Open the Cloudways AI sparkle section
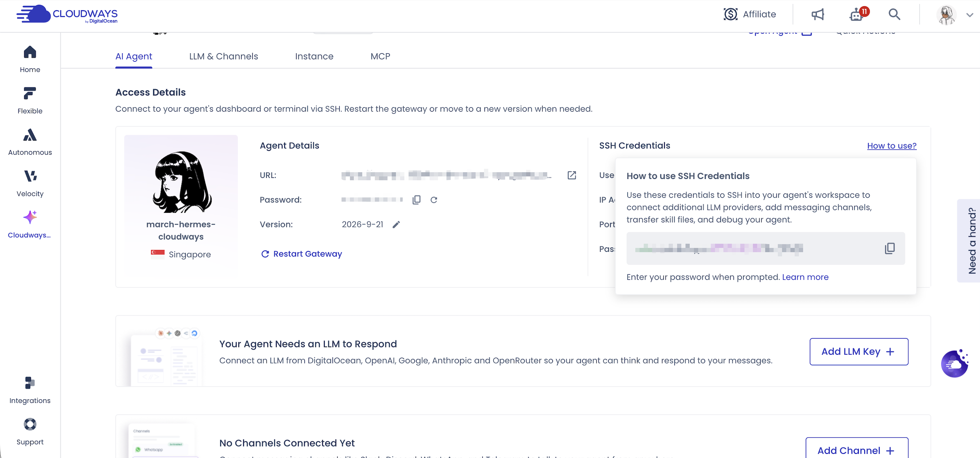Screen dimensions: 980x458 click(x=30, y=225)
